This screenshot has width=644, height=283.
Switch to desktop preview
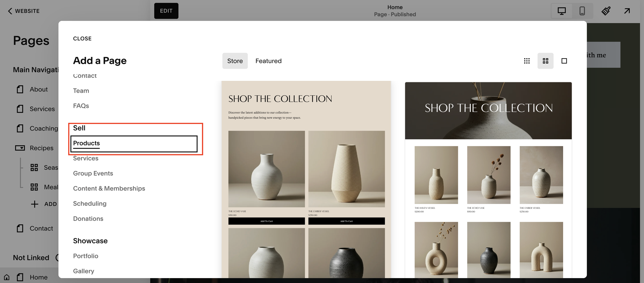tap(561, 11)
